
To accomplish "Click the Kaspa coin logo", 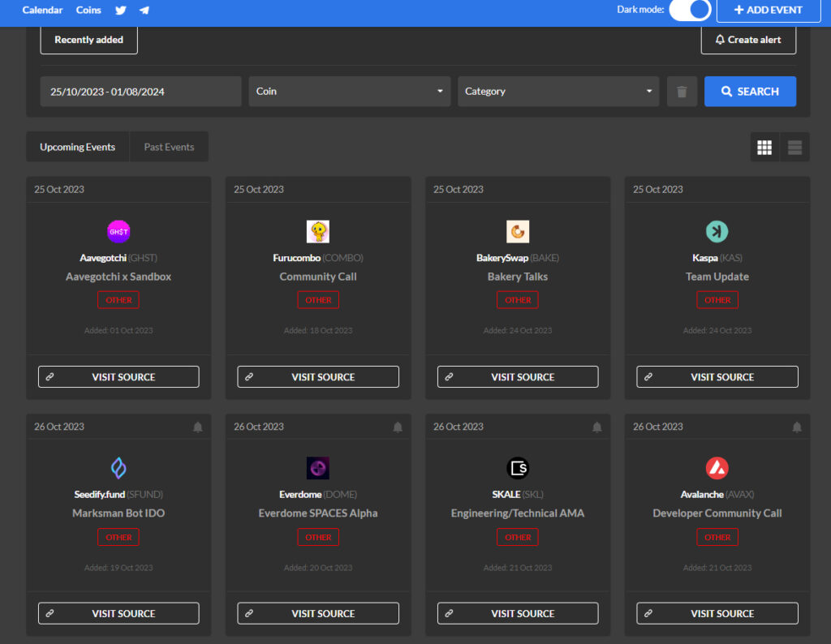I will click(717, 231).
